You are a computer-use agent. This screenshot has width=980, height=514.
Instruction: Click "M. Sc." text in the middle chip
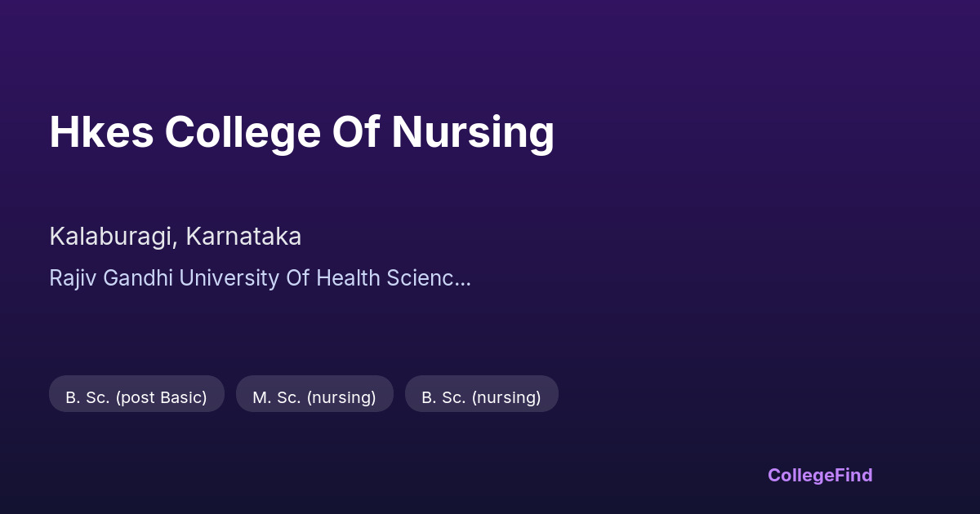276,397
